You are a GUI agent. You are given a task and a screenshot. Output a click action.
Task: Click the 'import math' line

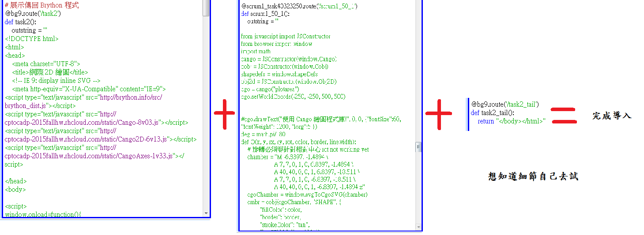tap(256, 52)
